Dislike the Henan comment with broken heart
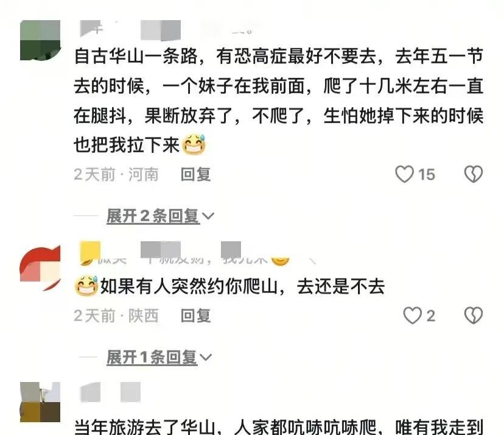Screen dimensions: 504x435 coord(474,174)
